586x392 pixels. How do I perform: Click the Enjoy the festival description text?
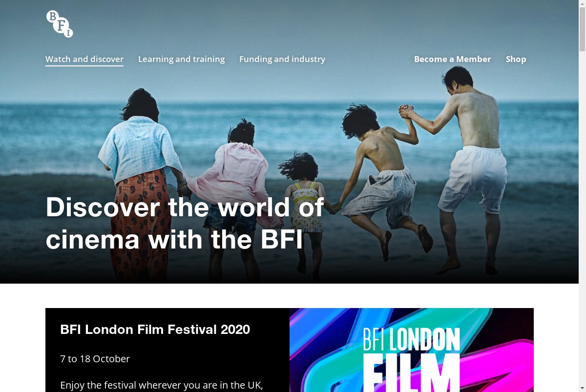(162, 385)
